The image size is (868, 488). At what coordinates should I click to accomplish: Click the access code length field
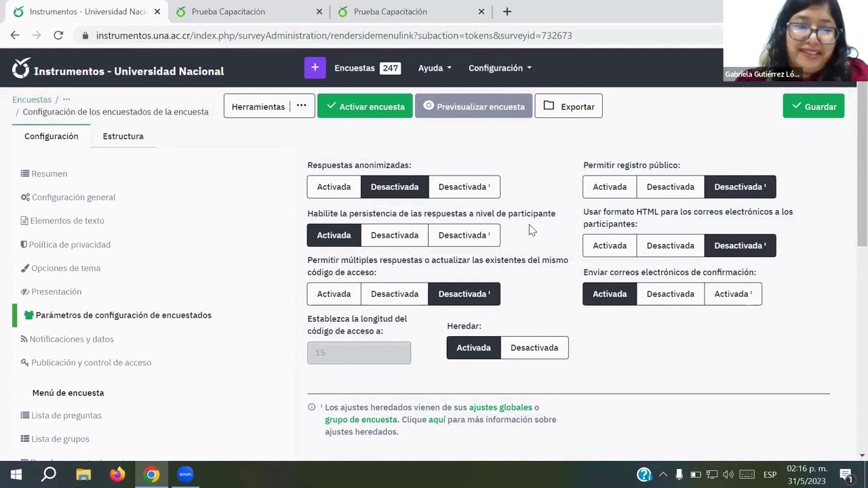(x=359, y=352)
